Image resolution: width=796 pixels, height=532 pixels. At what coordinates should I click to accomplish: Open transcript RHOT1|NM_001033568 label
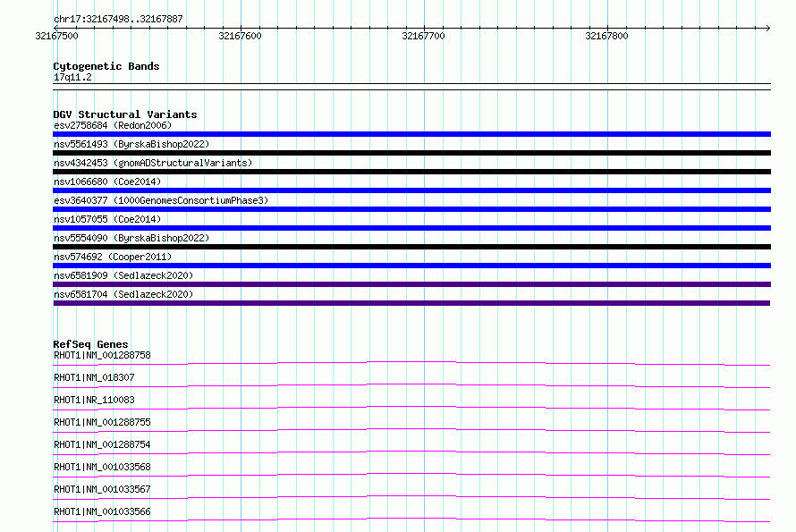(x=102, y=467)
